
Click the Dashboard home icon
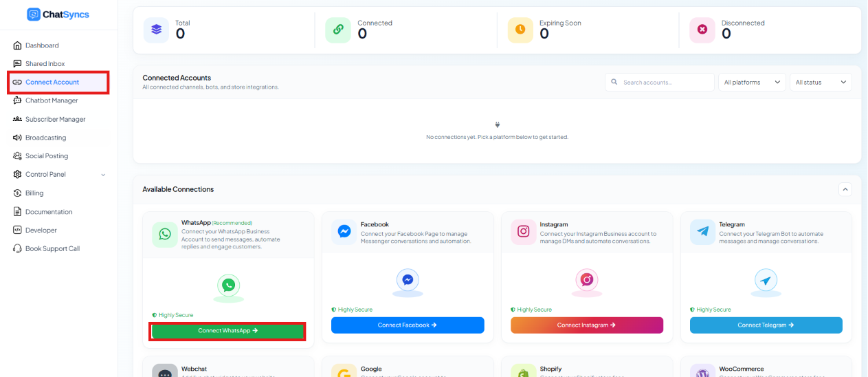[17, 45]
